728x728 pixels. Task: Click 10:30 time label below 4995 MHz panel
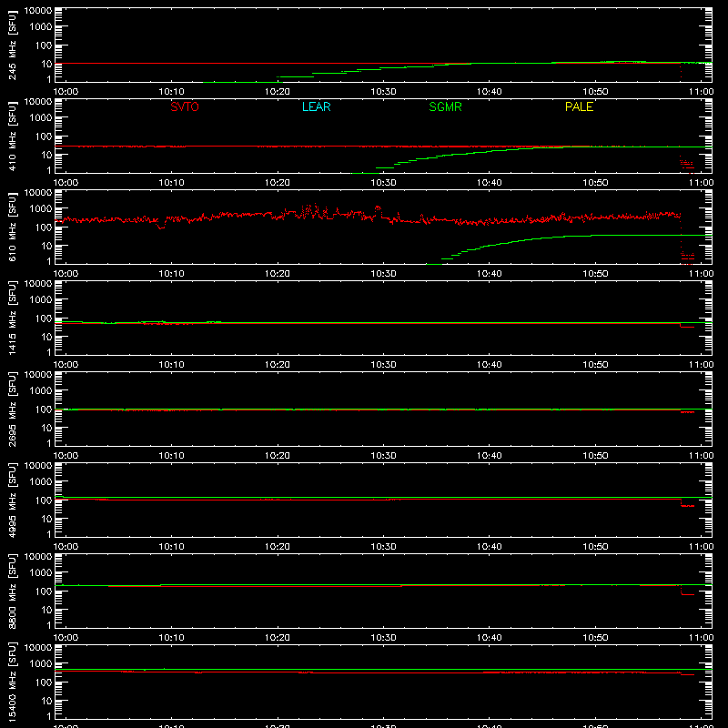point(383,547)
